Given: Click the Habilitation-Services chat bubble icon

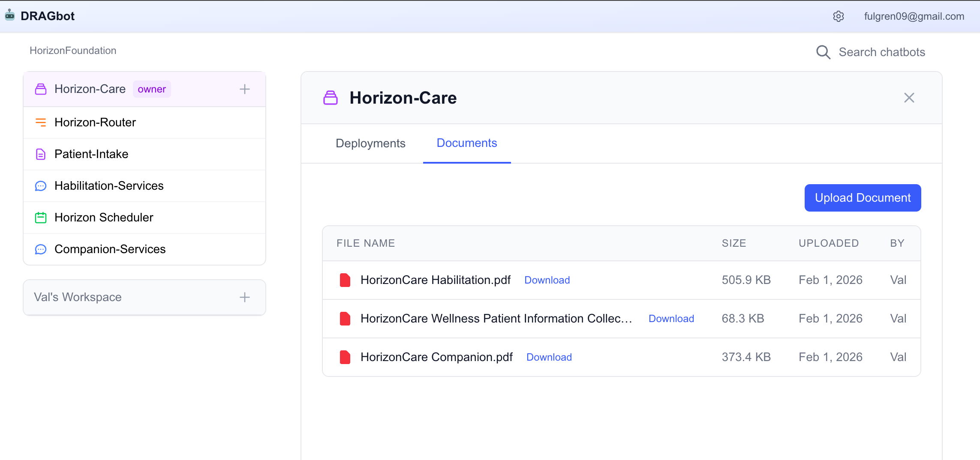Looking at the screenshot, I should point(40,185).
